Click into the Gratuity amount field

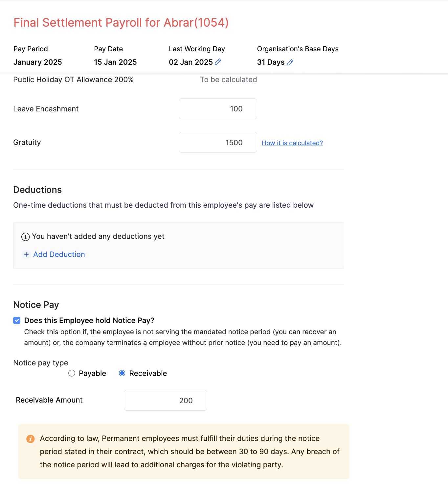pyautogui.click(x=218, y=142)
